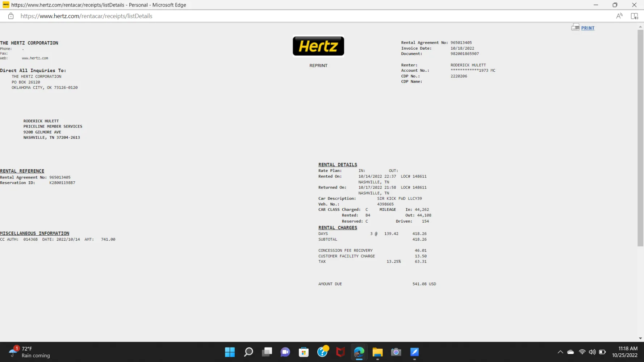Open the immersive reader icon
The width and height of the screenshot is (644, 362).
point(634,16)
